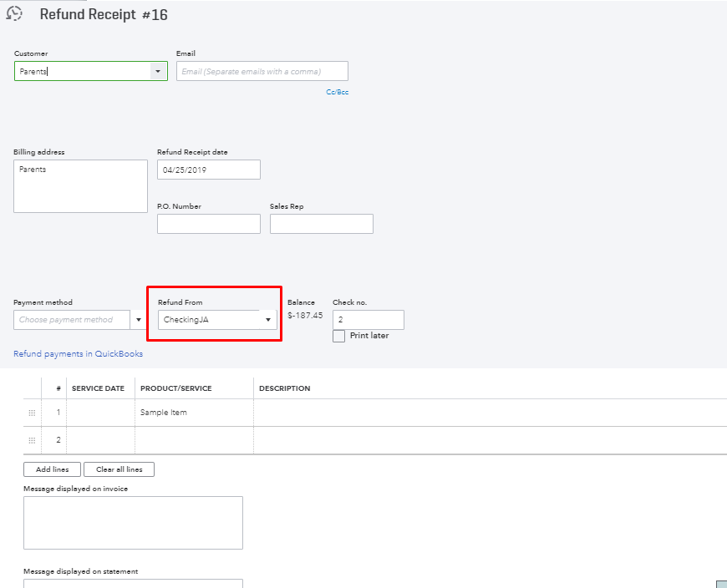This screenshot has width=727, height=588.
Task: Enable the Print later checkbox
Action: [339, 336]
